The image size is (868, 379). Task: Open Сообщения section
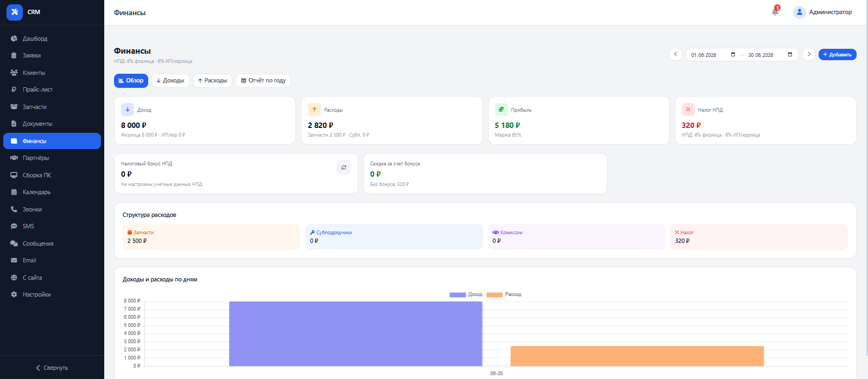point(52,243)
